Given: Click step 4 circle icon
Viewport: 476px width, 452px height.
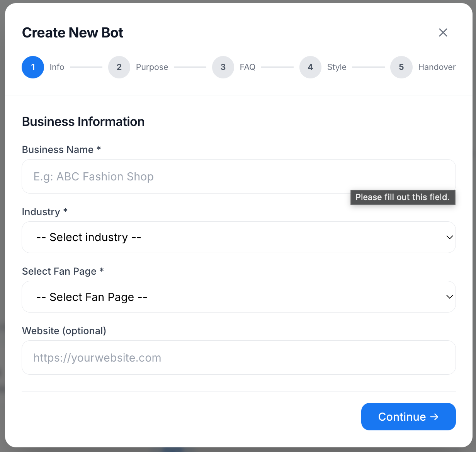Looking at the screenshot, I should click(x=310, y=67).
